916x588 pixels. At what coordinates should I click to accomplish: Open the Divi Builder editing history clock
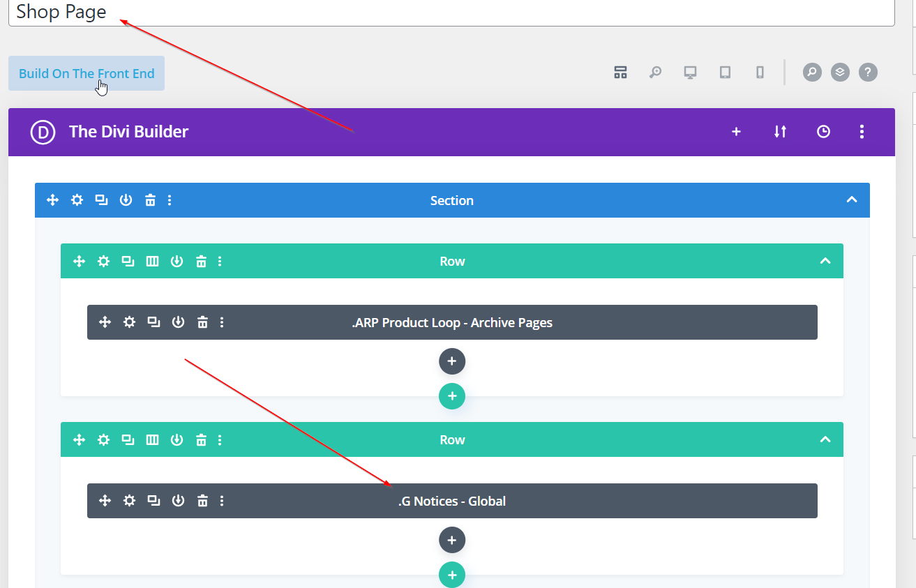(823, 132)
